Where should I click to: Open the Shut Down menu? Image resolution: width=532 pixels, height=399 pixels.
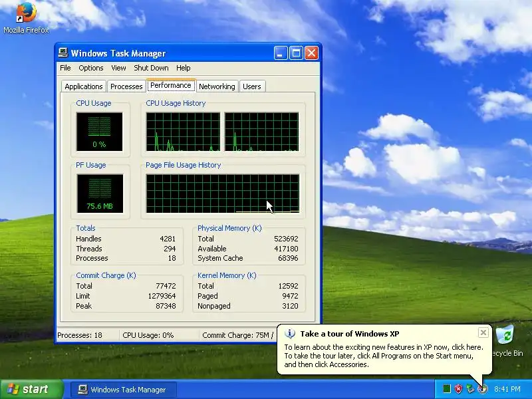pos(151,68)
